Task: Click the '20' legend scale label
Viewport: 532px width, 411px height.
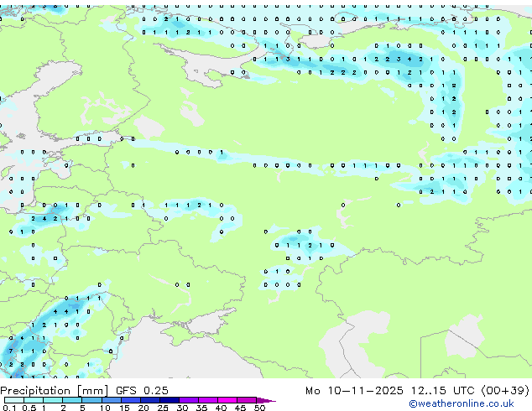Action: pyautogui.click(x=143, y=408)
